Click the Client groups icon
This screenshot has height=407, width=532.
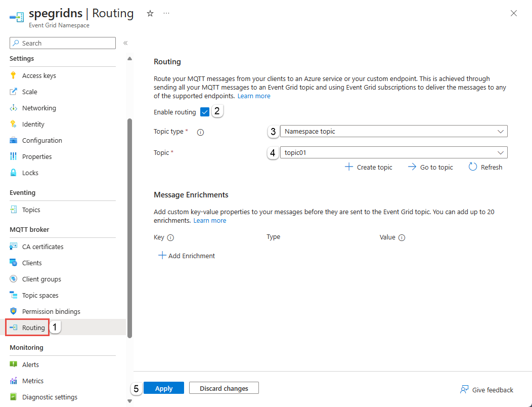coord(13,279)
